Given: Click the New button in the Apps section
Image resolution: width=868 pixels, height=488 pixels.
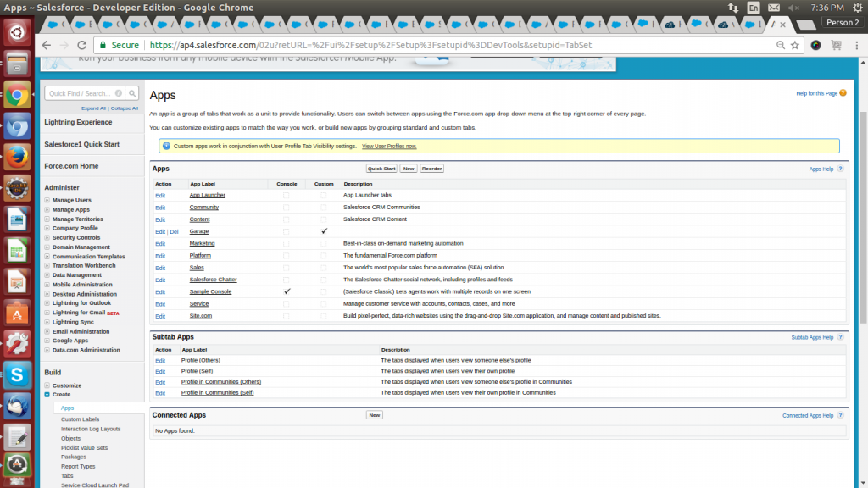Looking at the screenshot, I should [408, 168].
